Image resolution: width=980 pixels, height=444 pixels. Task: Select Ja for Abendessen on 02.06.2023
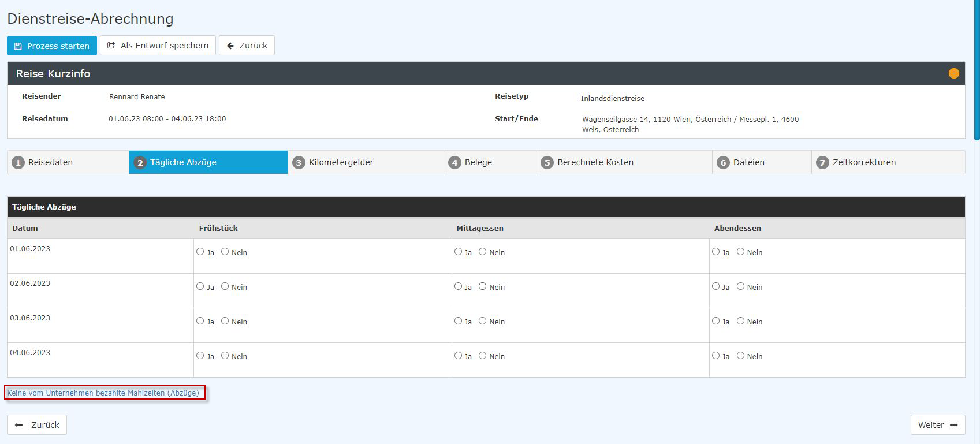716,286
